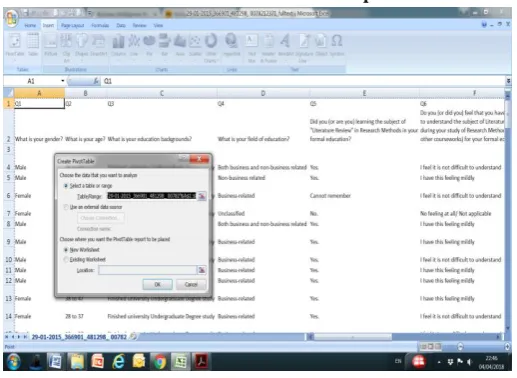The height and width of the screenshot is (378, 517).
Task: Click the fx insert function icon
Action: [x=96, y=81]
